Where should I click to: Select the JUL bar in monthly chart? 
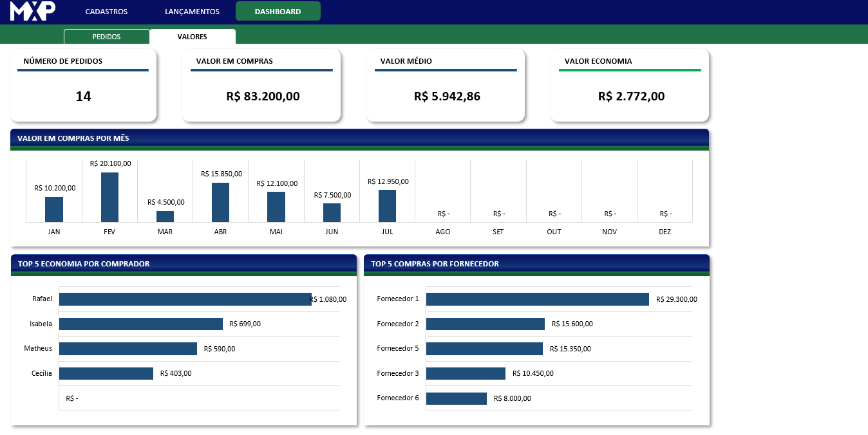(x=387, y=206)
